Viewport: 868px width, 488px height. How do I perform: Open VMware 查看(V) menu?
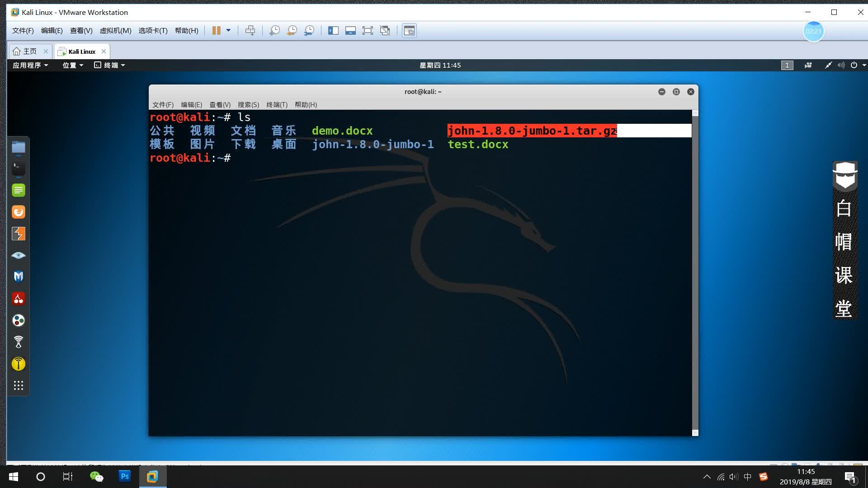click(81, 30)
